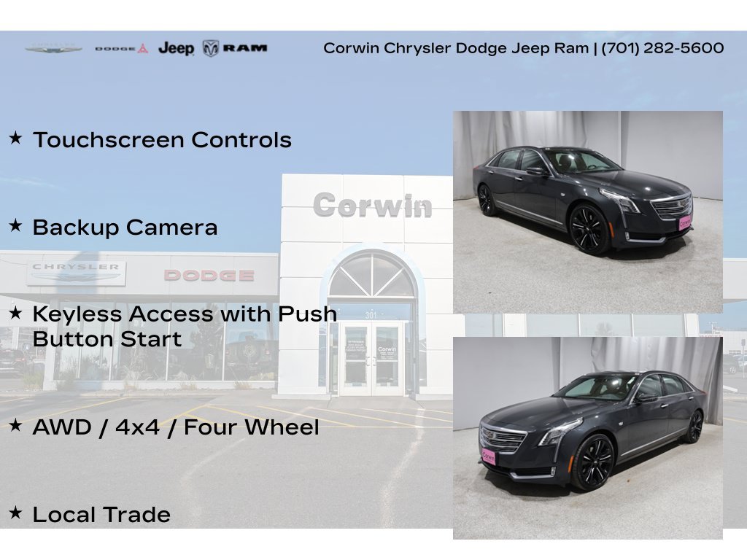
Task: Select the 'Backup Camera' feature text
Action: 125,227
